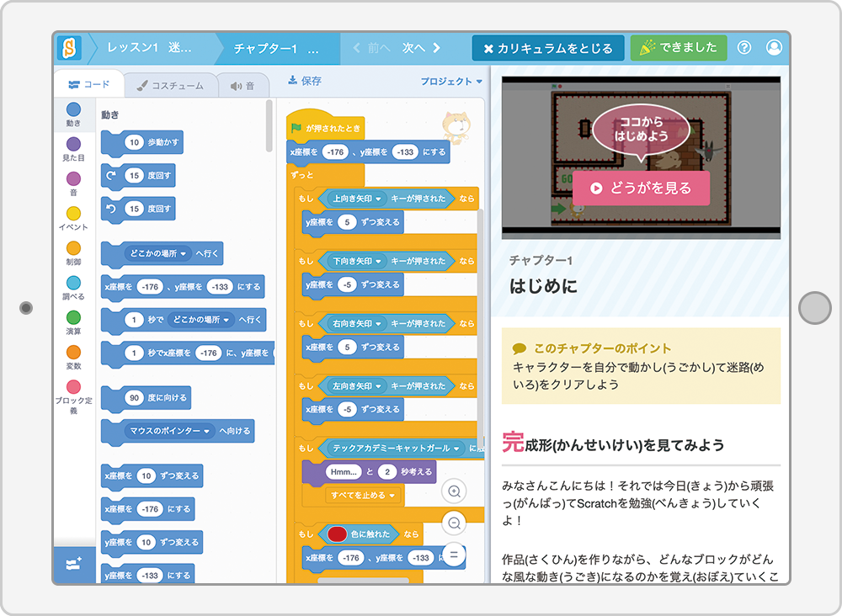Viewport: 842px width, 616px height.
Task: Select the 制御 control category circle
Action: (73, 248)
